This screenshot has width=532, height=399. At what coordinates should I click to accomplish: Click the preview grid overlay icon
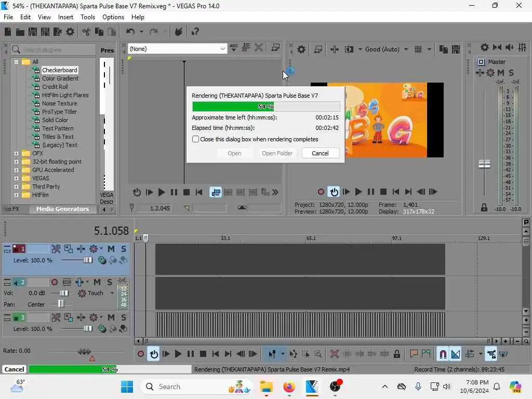tap(418, 49)
